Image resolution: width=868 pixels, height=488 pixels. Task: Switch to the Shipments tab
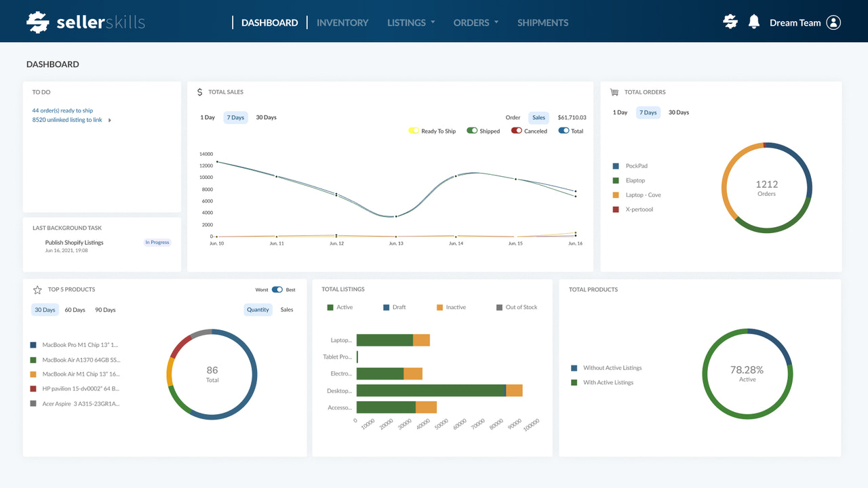tap(542, 22)
